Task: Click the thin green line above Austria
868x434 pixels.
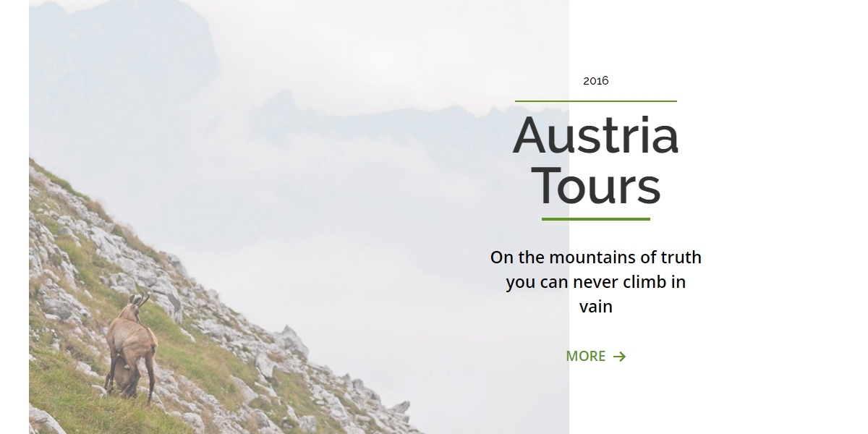Action: (596, 101)
